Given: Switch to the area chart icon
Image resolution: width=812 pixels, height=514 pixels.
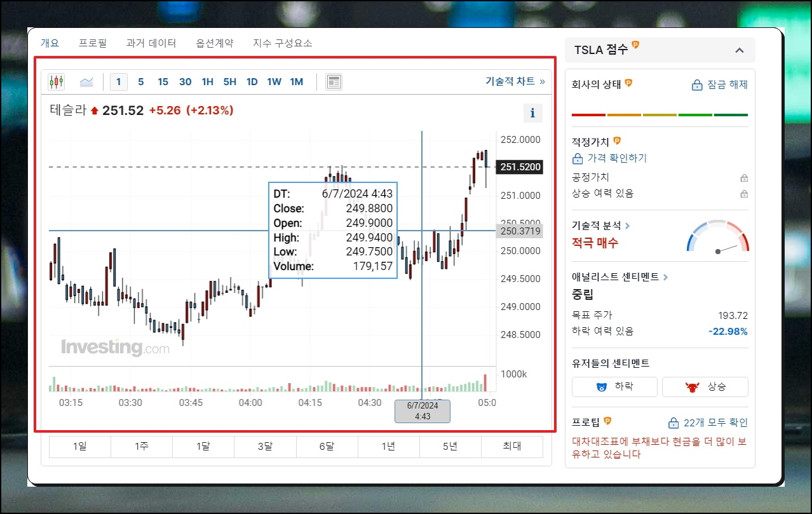Looking at the screenshot, I should click(x=86, y=81).
